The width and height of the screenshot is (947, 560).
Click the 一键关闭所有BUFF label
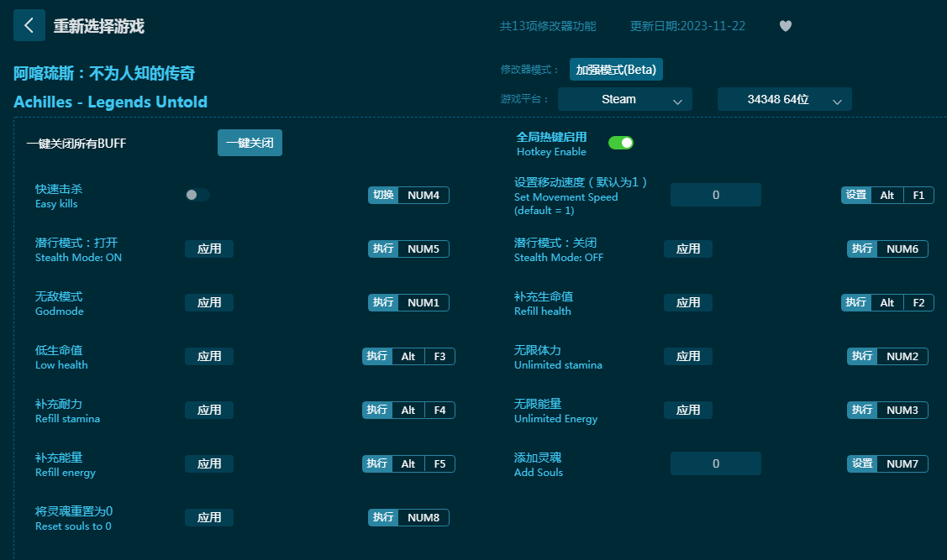pos(76,144)
